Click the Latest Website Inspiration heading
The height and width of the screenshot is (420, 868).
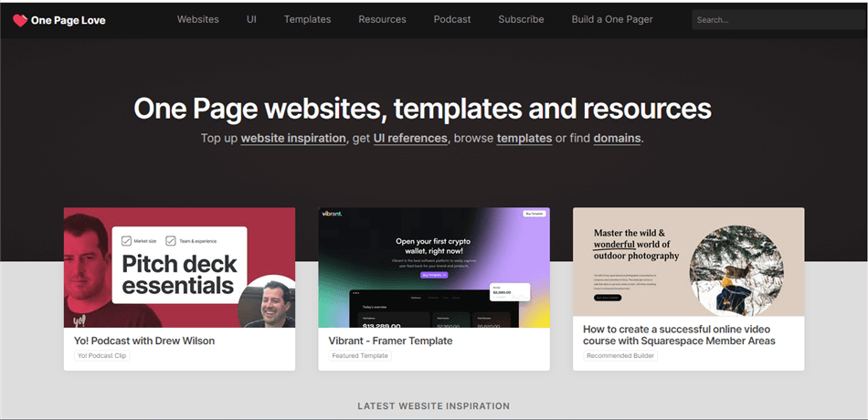point(433,405)
